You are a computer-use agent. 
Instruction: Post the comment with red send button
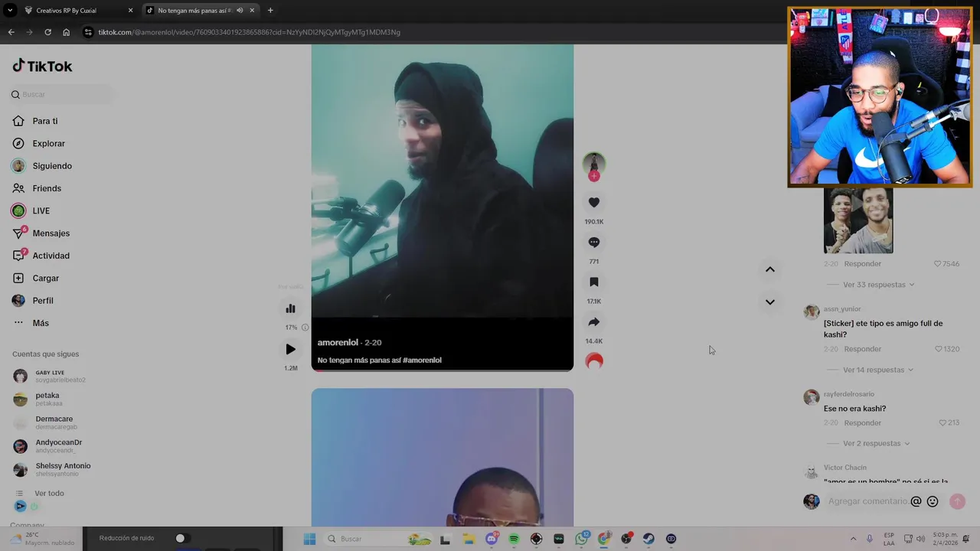(957, 501)
